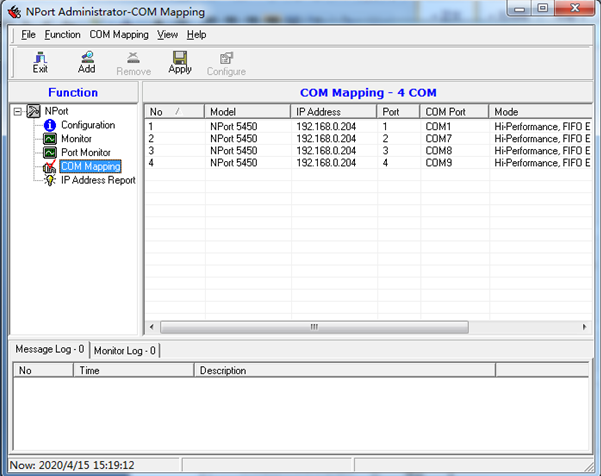Switch to the Message Log tab
Viewport: 601px width, 476px height.
click(49, 350)
